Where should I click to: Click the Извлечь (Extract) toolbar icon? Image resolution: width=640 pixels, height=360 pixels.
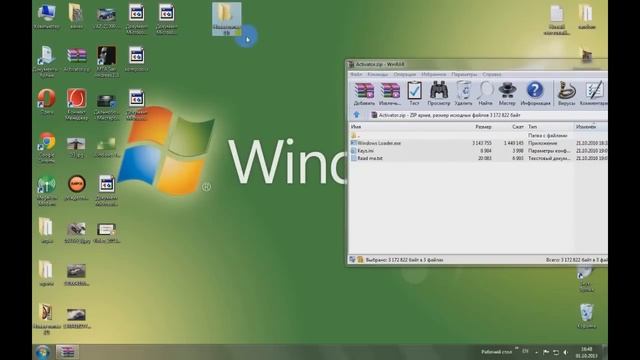click(x=390, y=93)
